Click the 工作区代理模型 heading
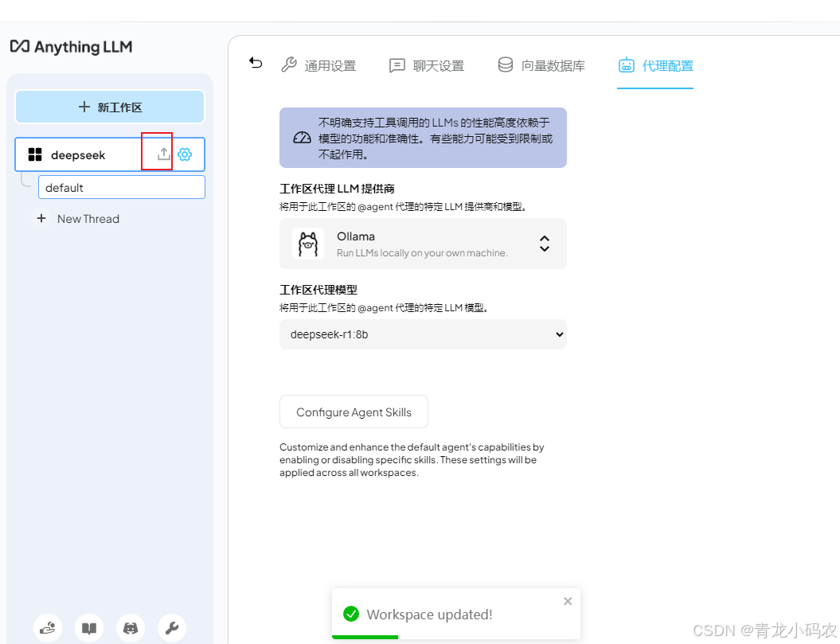Screen dimensions: 840x644 point(318,290)
